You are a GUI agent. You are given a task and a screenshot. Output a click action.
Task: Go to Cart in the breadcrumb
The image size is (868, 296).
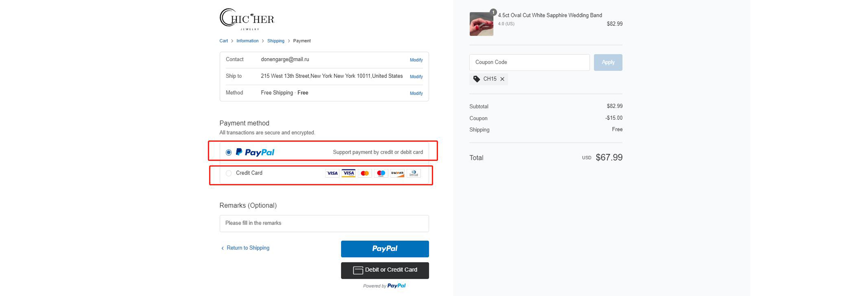223,41
